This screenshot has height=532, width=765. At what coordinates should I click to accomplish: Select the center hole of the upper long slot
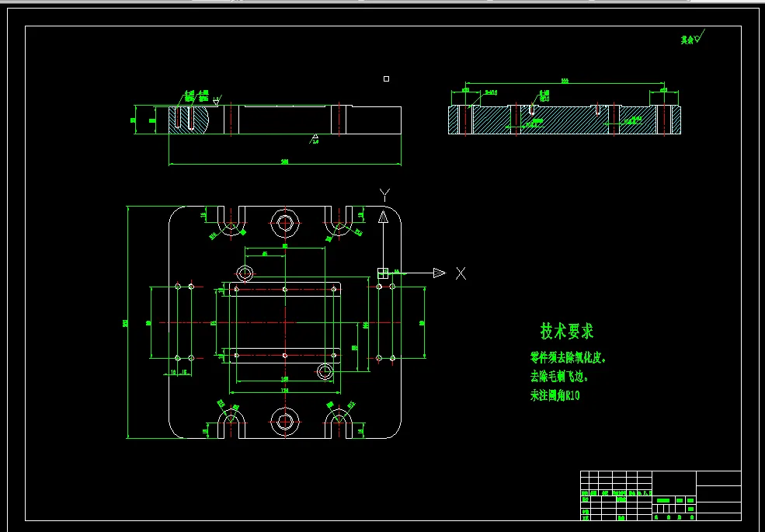tap(285, 290)
